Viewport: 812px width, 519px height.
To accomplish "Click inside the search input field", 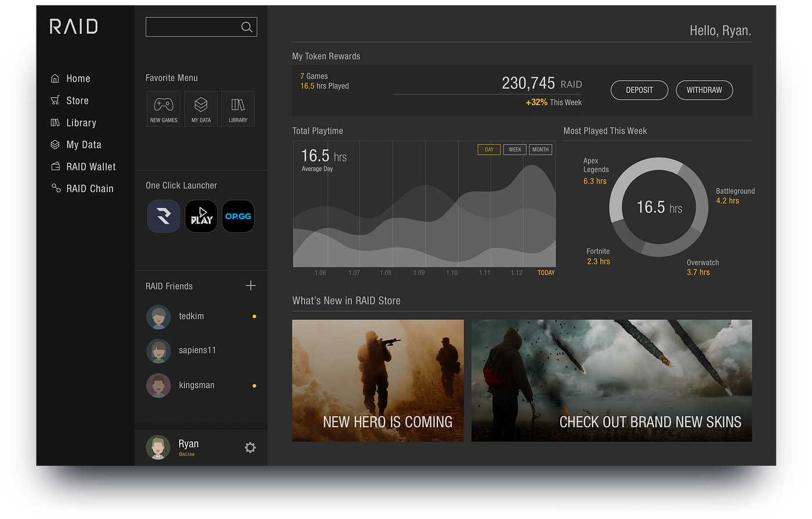I will 201,27.
